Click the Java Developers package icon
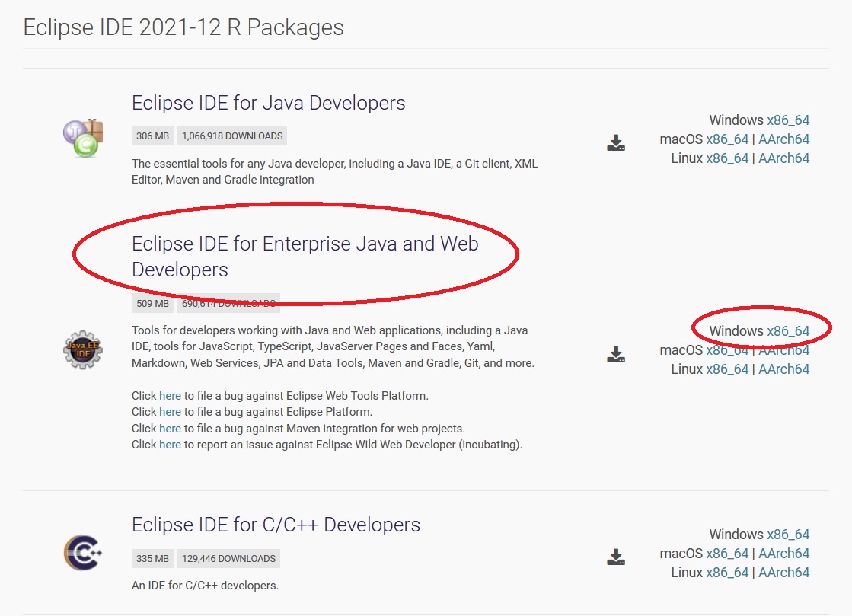Screen dimensions: 852x616 pos(82,139)
